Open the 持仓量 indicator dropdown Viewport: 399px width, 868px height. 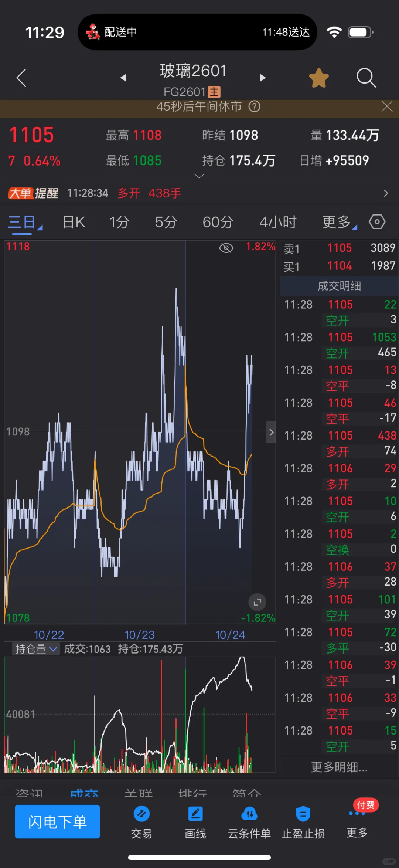pyautogui.click(x=36, y=649)
